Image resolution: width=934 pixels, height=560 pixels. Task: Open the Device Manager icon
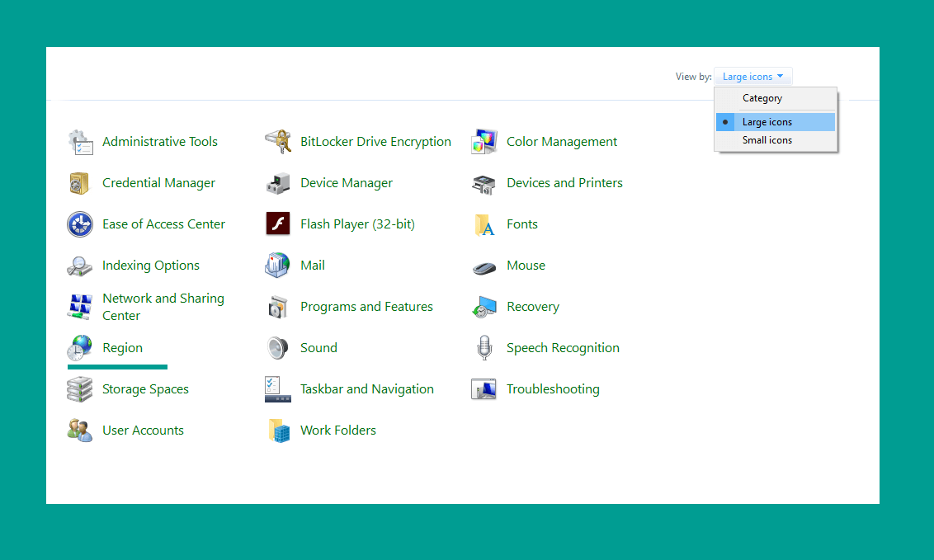pyautogui.click(x=277, y=183)
